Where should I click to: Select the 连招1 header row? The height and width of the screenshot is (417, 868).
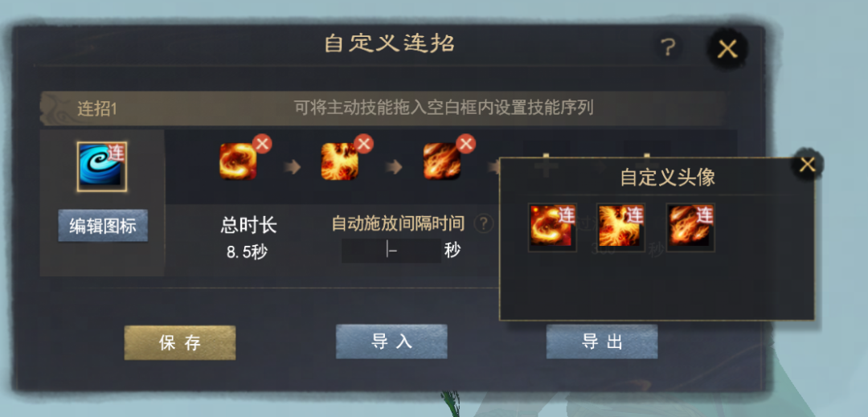[382, 108]
